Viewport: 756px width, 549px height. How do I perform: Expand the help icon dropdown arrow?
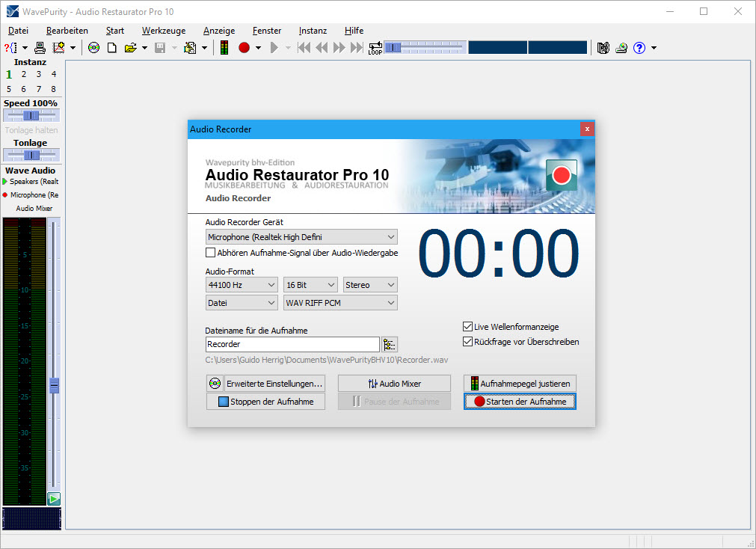(x=654, y=48)
